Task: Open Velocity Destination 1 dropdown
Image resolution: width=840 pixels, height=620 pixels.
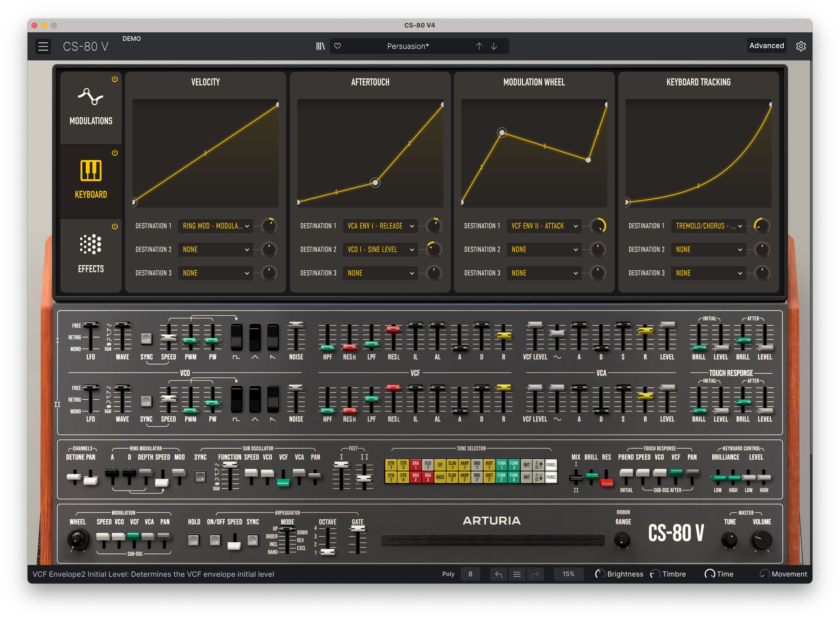Action: tap(215, 226)
